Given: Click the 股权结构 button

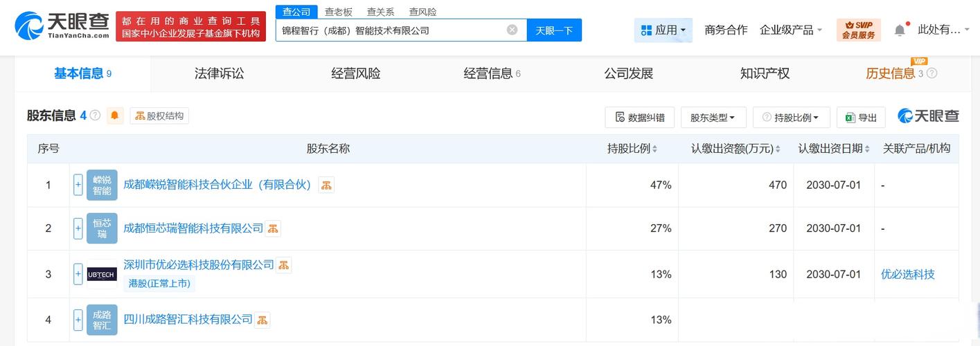Looking at the screenshot, I should tap(159, 116).
